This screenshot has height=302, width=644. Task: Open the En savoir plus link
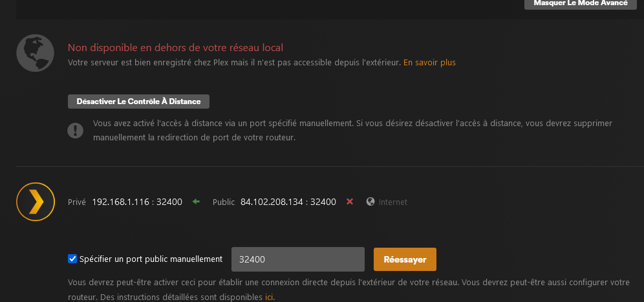tap(429, 63)
